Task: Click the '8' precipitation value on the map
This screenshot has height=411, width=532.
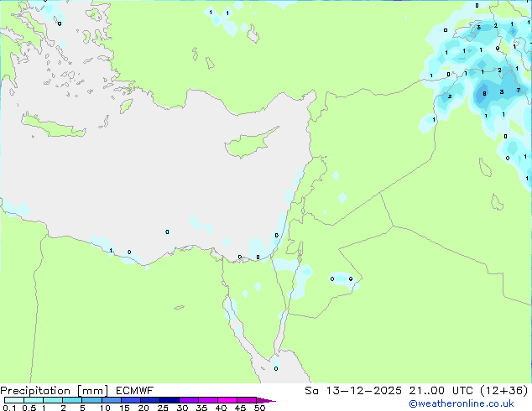Action: click(484, 94)
